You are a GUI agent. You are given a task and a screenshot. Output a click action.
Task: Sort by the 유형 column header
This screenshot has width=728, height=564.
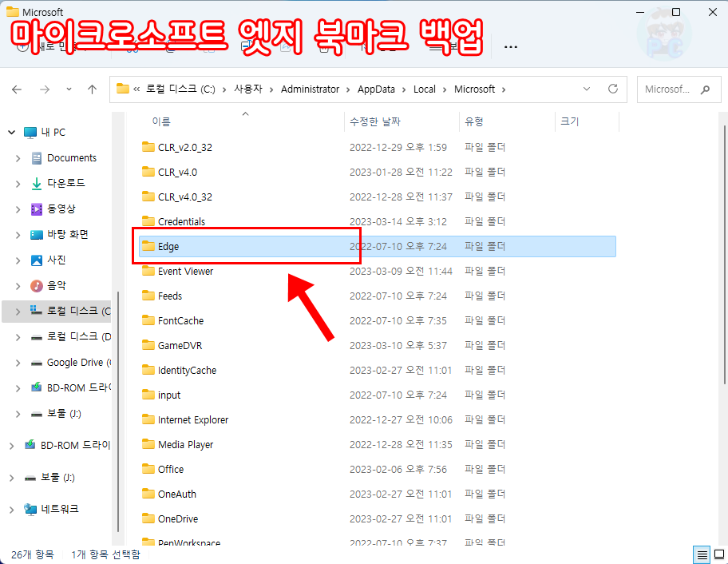[x=474, y=121]
